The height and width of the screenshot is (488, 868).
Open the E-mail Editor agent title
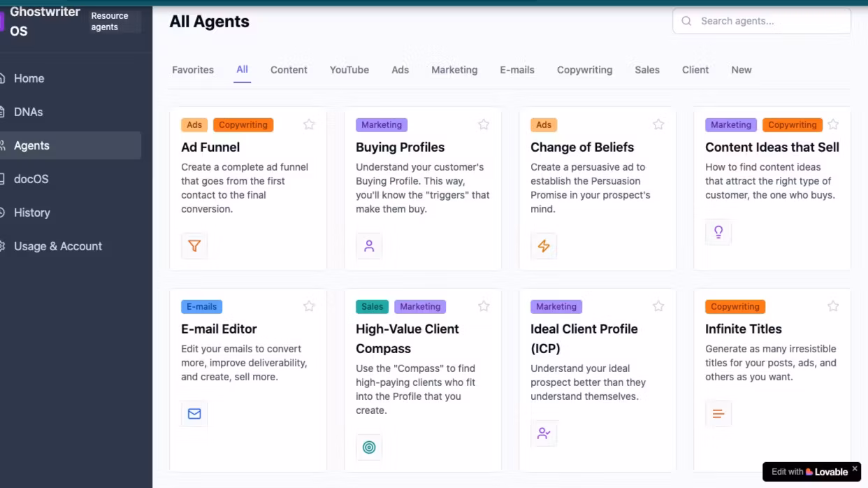[219, 329]
